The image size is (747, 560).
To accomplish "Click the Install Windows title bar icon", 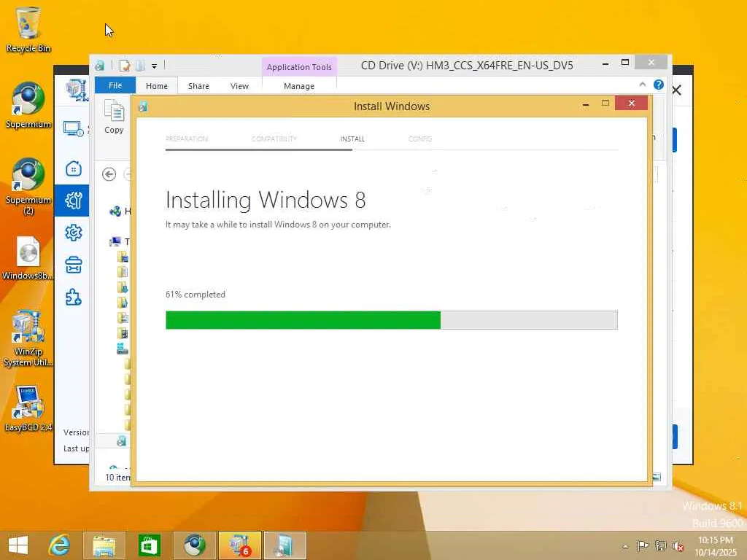I will [143, 106].
